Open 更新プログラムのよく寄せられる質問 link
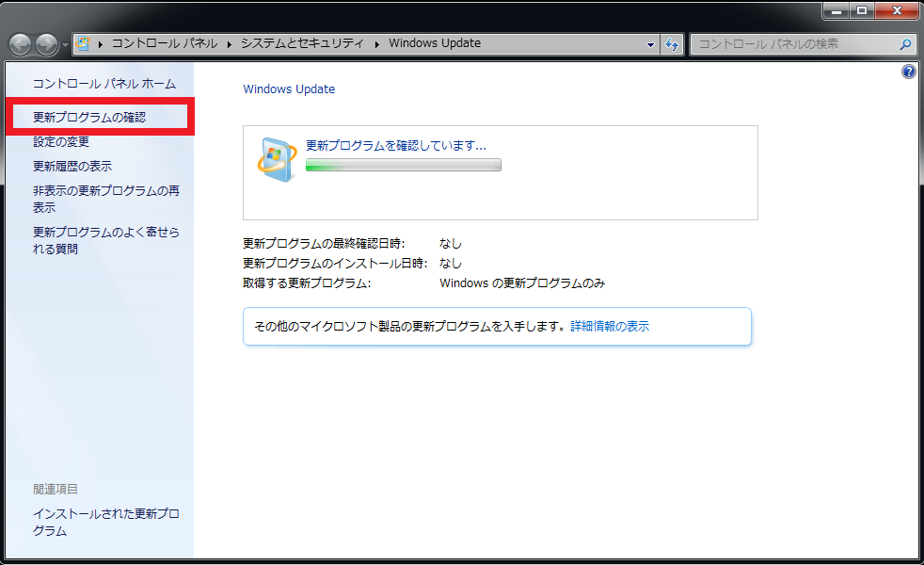Image resolution: width=924 pixels, height=565 pixels. point(106,241)
